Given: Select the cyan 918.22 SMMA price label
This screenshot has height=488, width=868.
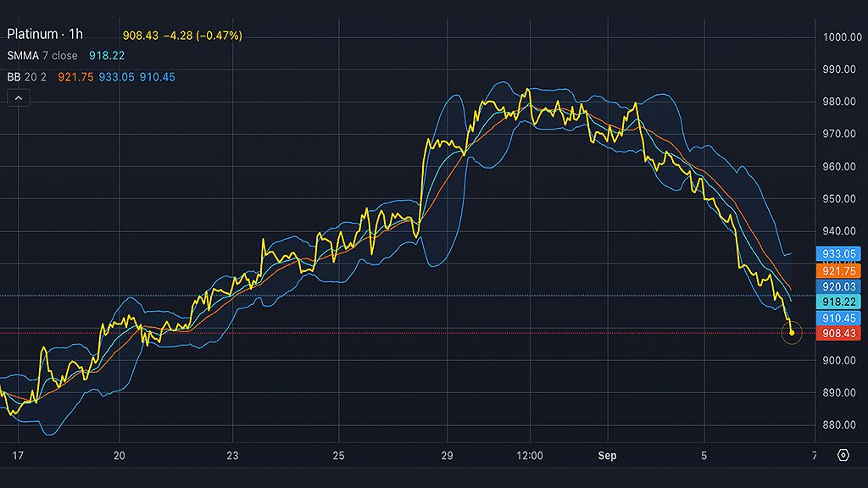Looking at the screenshot, I should point(838,302).
